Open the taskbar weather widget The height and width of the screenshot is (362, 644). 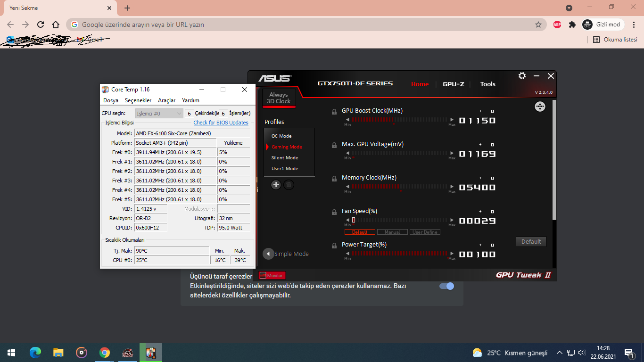510,353
